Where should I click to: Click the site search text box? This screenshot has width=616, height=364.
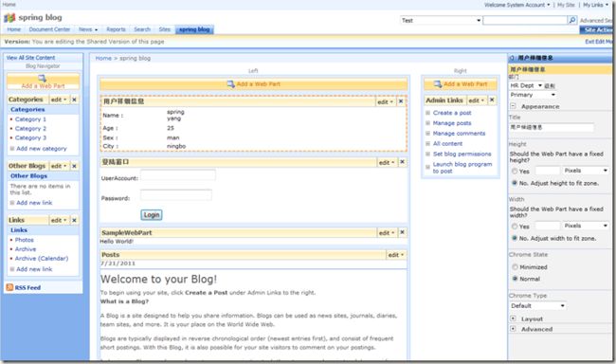point(525,21)
